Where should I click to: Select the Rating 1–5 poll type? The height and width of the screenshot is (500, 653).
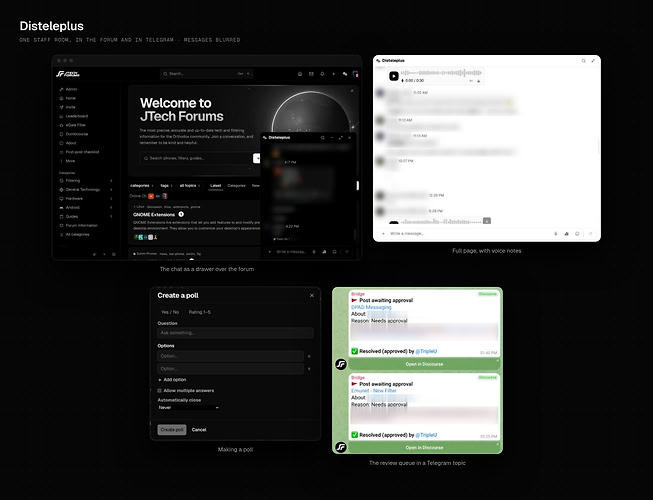[199, 312]
